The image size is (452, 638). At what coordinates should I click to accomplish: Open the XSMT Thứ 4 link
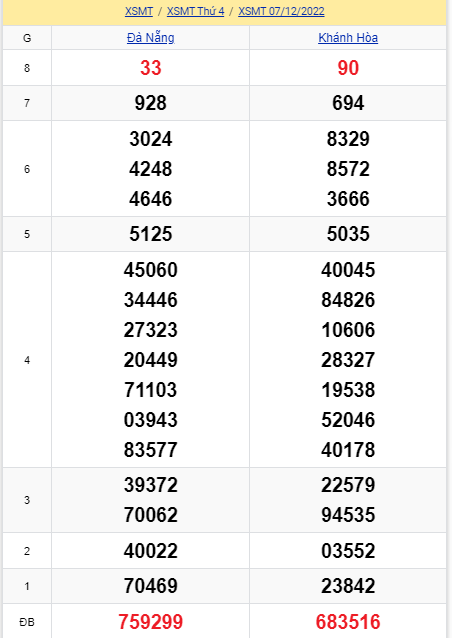coord(195,11)
